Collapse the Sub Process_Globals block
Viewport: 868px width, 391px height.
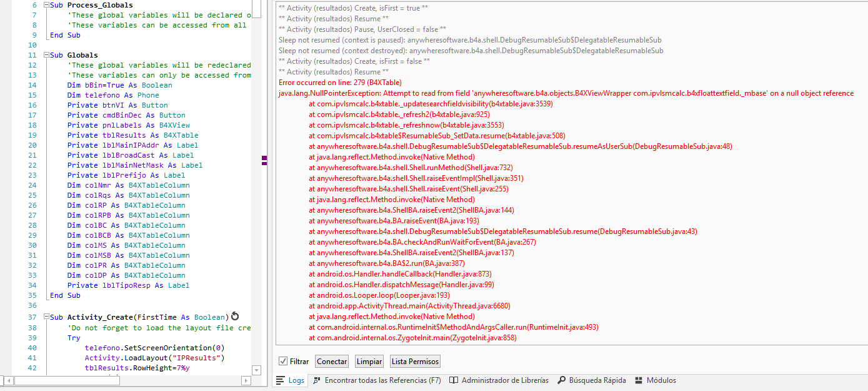(46, 5)
